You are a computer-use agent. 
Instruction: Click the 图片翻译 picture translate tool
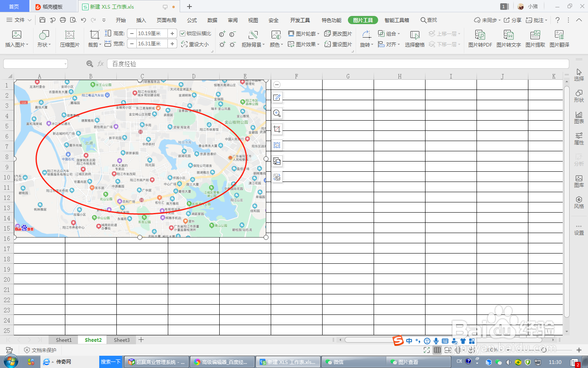click(x=559, y=39)
